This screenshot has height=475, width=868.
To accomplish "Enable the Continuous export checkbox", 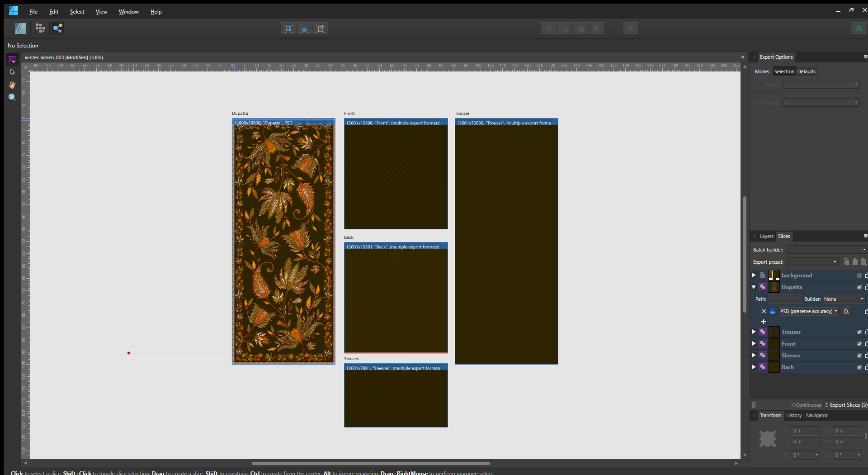I will point(793,405).
